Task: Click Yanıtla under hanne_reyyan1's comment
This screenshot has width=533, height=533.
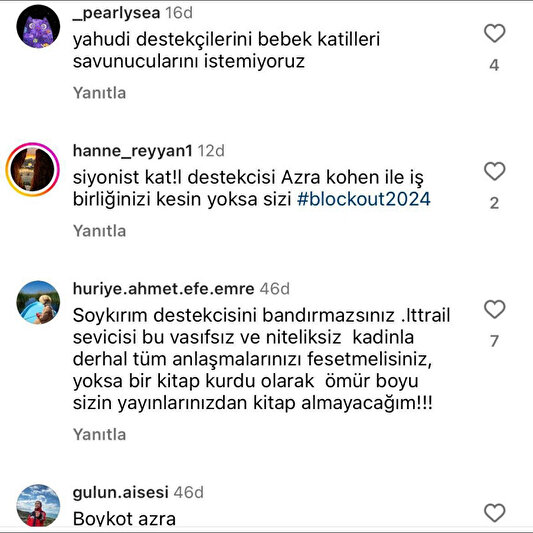Action: (99, 231)
